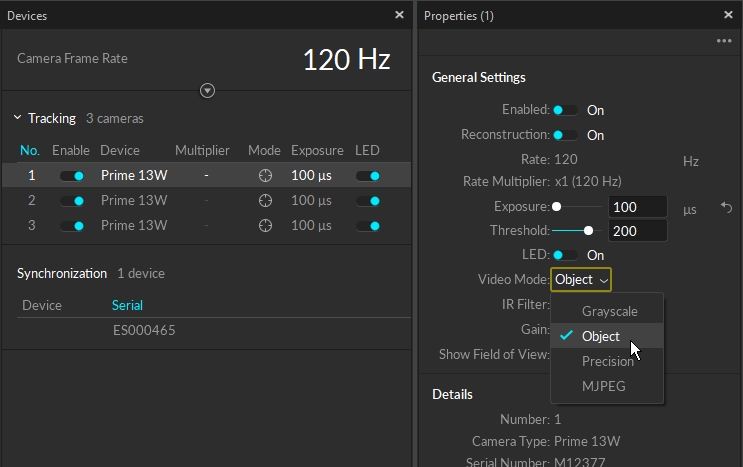
Task: Close the Devices panel
Action: tap(399, 16)
